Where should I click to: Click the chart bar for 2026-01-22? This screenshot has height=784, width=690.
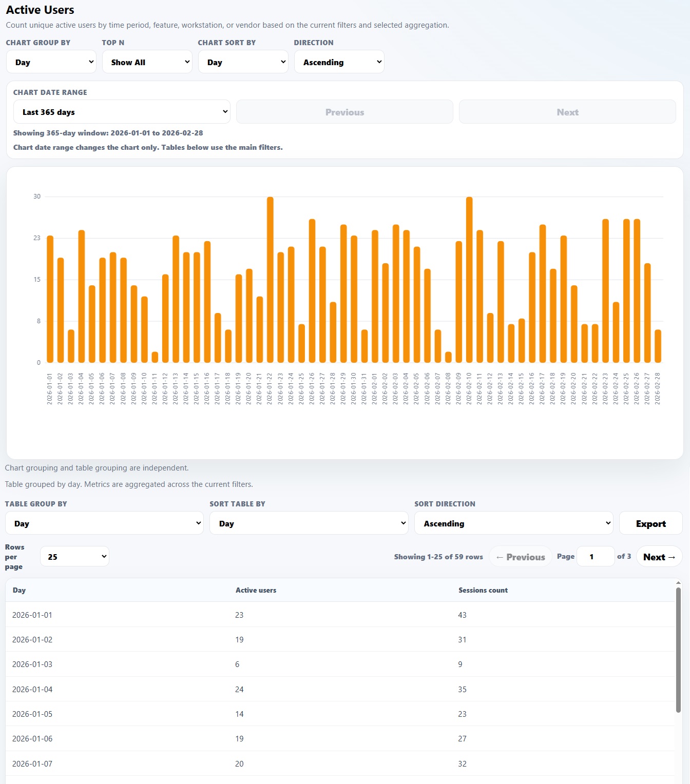[270, 280]
